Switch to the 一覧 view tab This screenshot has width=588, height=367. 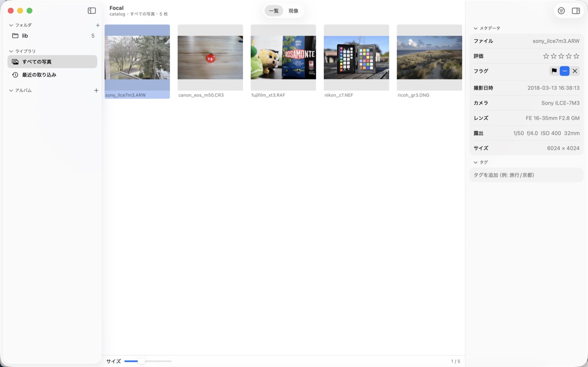[x=274, y=11]
